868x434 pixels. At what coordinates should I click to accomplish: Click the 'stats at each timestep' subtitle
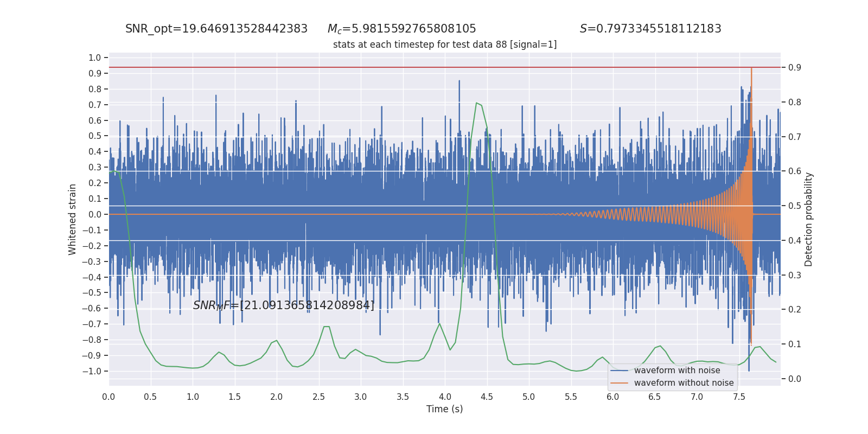(445, 44)
